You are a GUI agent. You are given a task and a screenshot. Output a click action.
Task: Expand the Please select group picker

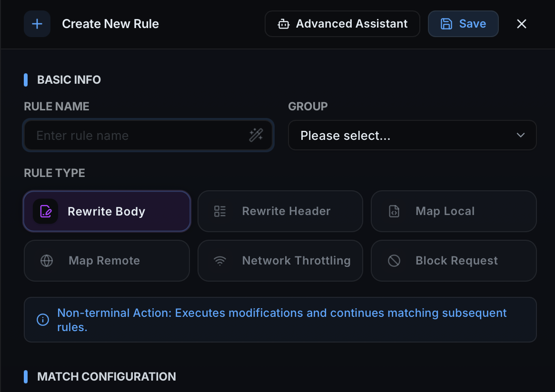click(x=412, y=135)
